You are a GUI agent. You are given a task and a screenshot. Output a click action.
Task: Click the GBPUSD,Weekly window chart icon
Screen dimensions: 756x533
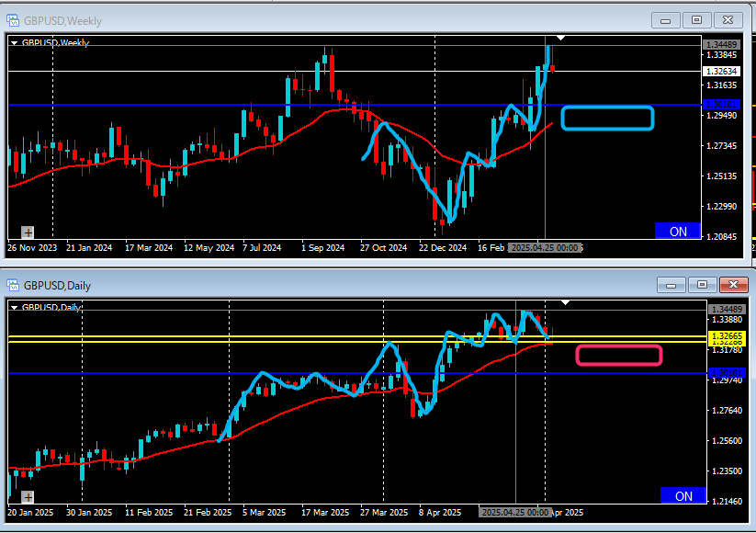tap(13, 21)
